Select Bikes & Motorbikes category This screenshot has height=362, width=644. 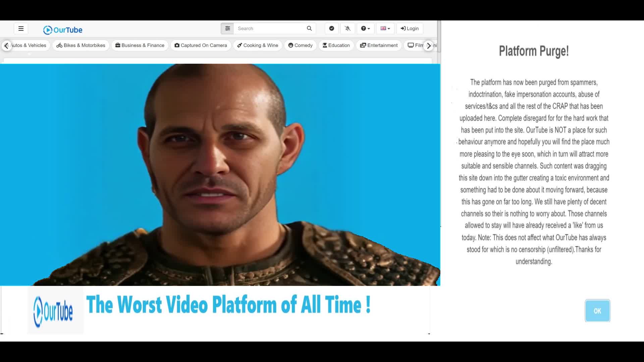[x=81, y=45]
